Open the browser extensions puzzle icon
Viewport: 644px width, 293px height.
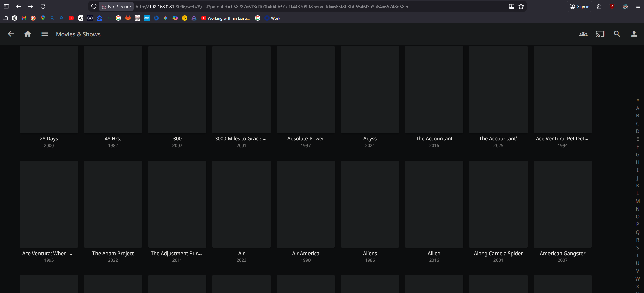coord(599,6)
